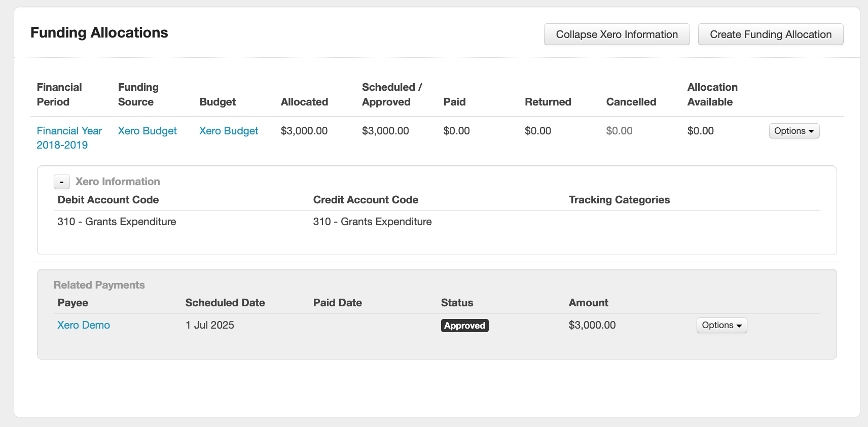Open the Financial Year 2018-2019 link
Viewport: 868px width, 427px height.
69,137
